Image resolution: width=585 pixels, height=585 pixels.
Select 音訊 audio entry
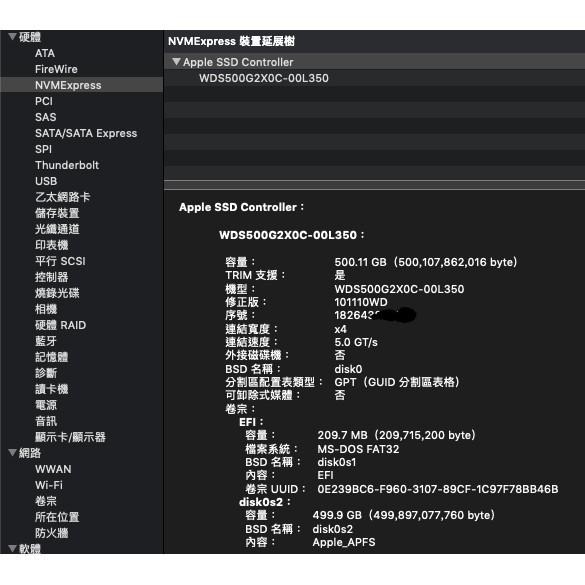tap(46, 421)
